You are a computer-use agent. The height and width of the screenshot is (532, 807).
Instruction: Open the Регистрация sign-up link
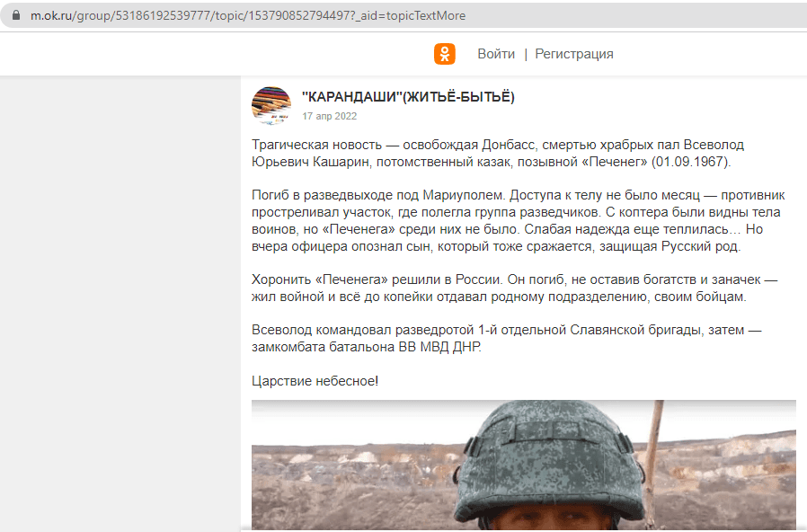pos(574,54)
